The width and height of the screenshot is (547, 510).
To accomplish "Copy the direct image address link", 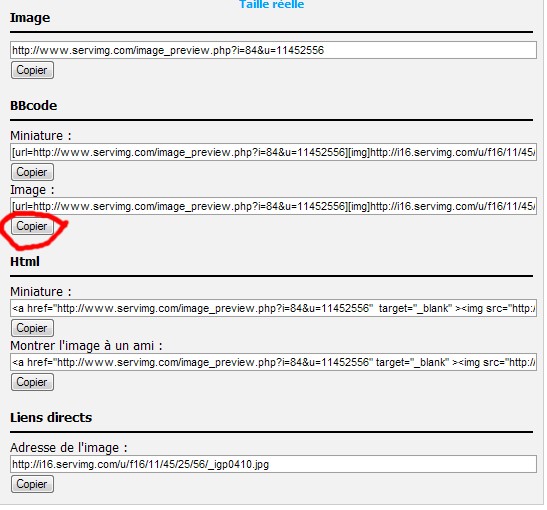I will point(32,484).
